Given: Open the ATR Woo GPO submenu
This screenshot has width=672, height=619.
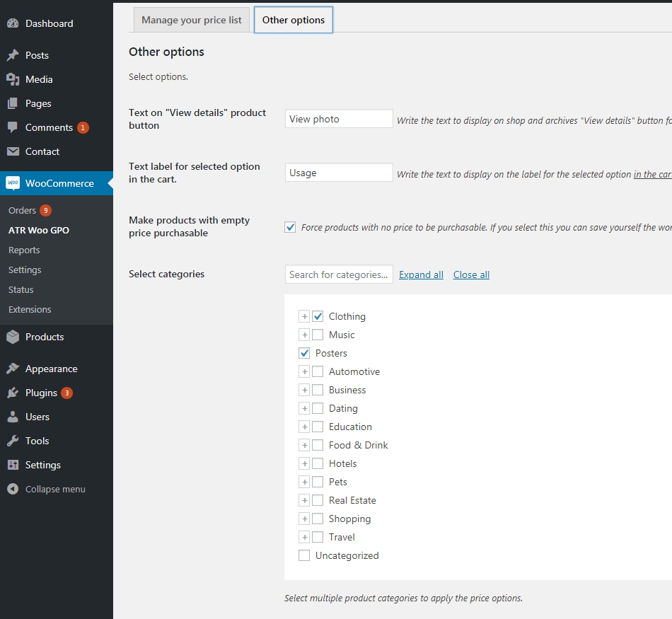Looking at the screenshot, I should (39, 230).
